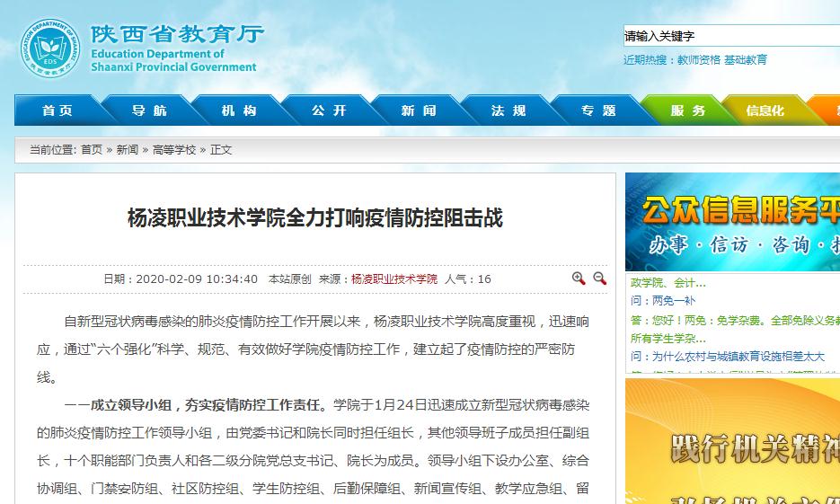
Task: Click 高等学校 in the breadcrumb
Action: (173, 150)
